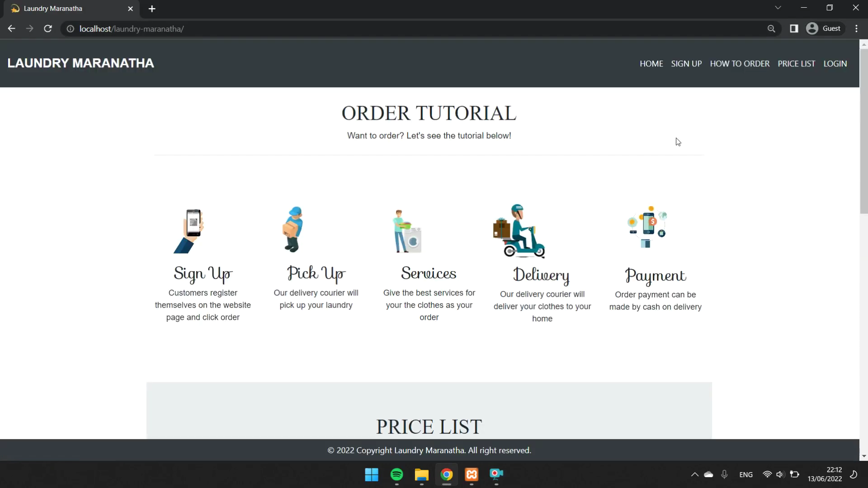
Task: Open File Explorer from the taskbar
Action: [x=421, y=474]
